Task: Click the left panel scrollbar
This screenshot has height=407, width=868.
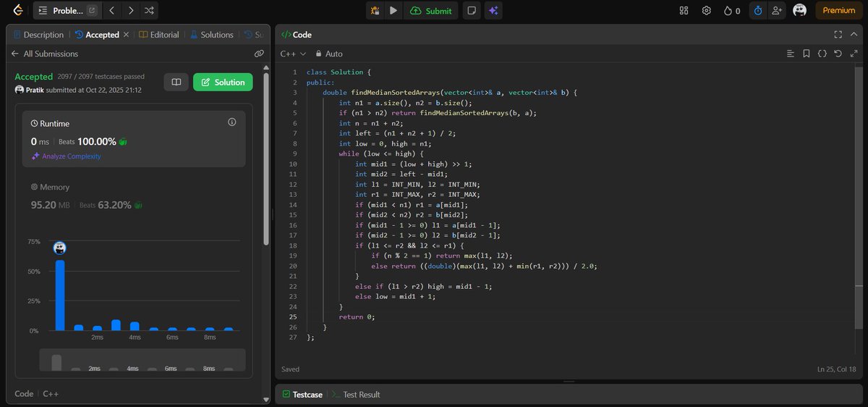Action: coord(266,157)
